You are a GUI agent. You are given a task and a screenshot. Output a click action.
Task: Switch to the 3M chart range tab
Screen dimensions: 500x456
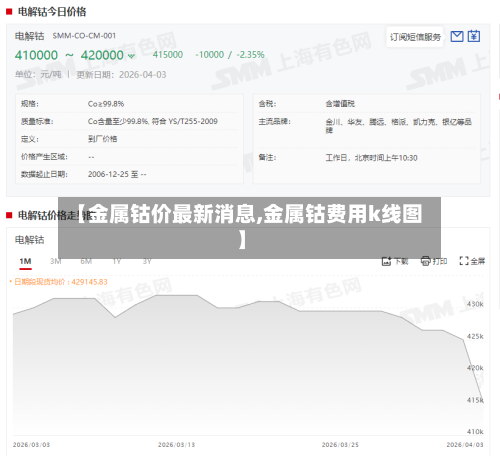tap(55, 261)
